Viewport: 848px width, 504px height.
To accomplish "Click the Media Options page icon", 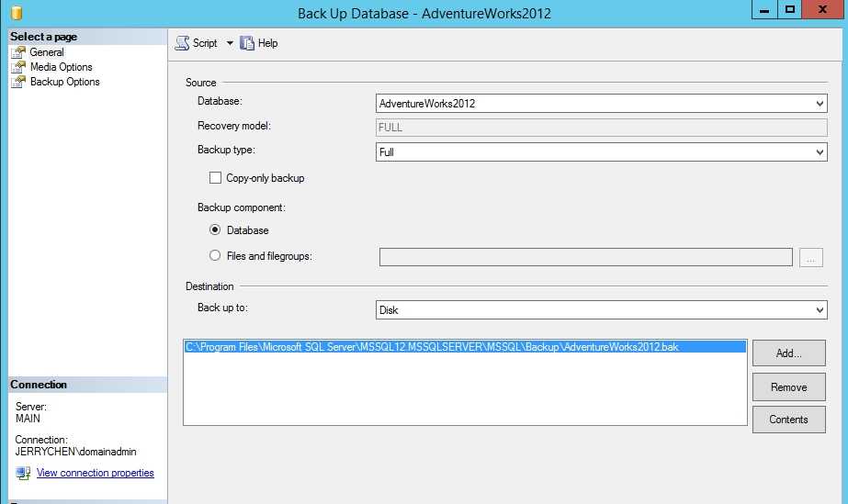I will (x=18, y=67).
